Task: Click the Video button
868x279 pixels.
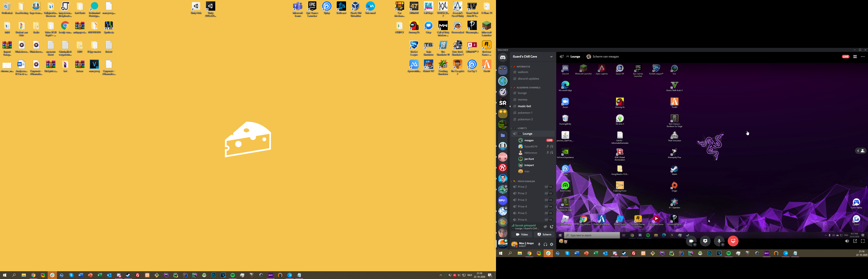Action: [x=522, y=234]
